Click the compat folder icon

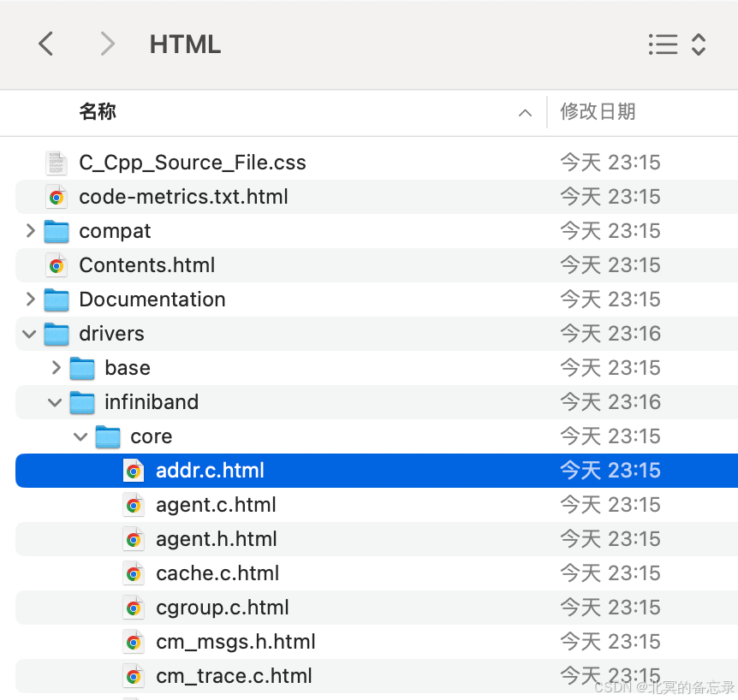tap(57, 231)
